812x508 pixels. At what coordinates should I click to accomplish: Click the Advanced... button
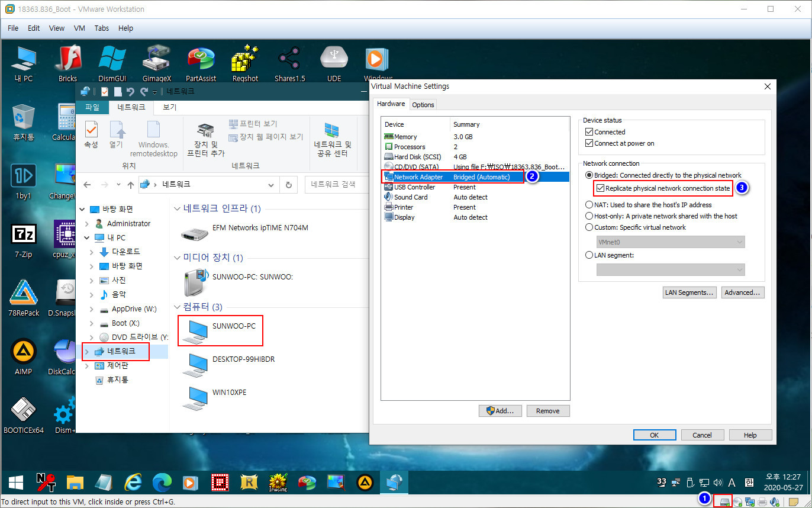click(742, 292)
